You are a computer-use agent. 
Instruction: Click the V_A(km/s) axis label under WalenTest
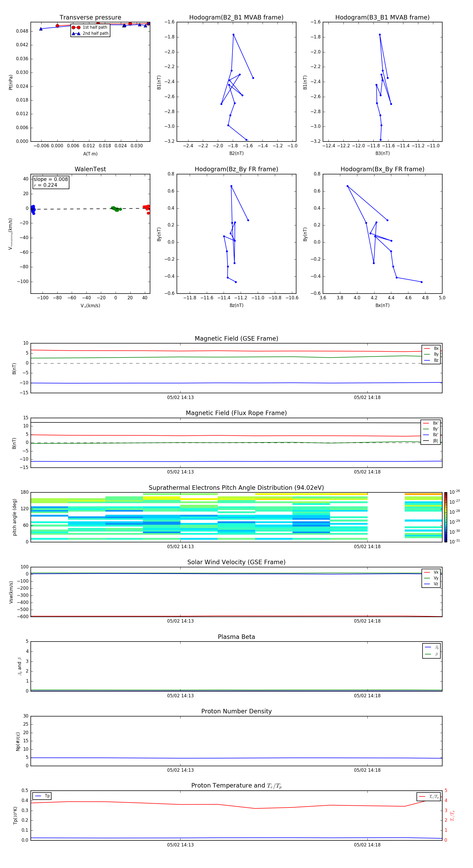(x=90, y=306)
